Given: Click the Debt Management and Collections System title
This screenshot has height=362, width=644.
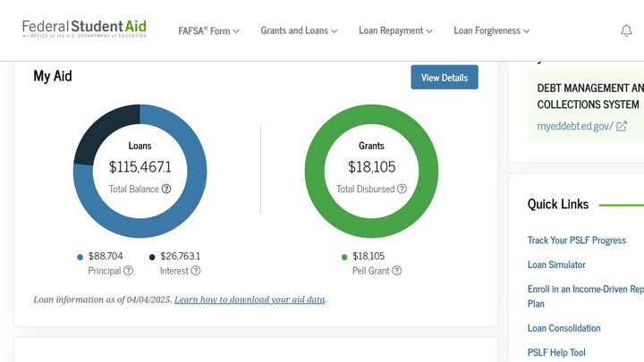Looking at the screenshot, I should coord(590,96).
